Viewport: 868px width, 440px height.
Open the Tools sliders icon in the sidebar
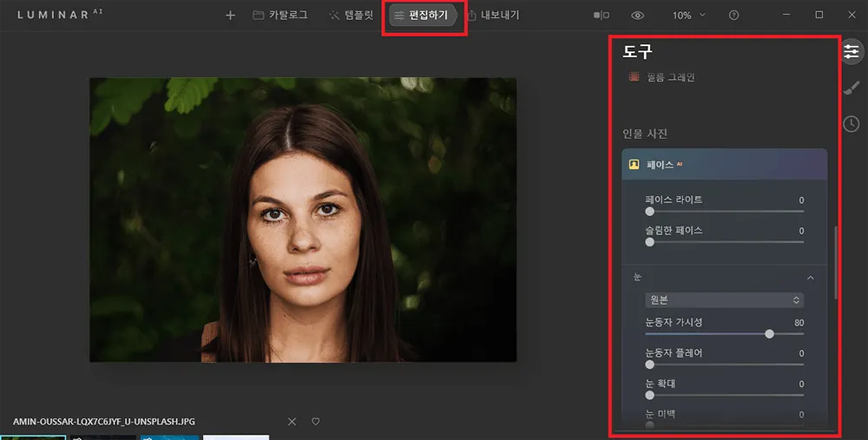tap(851, 52)
